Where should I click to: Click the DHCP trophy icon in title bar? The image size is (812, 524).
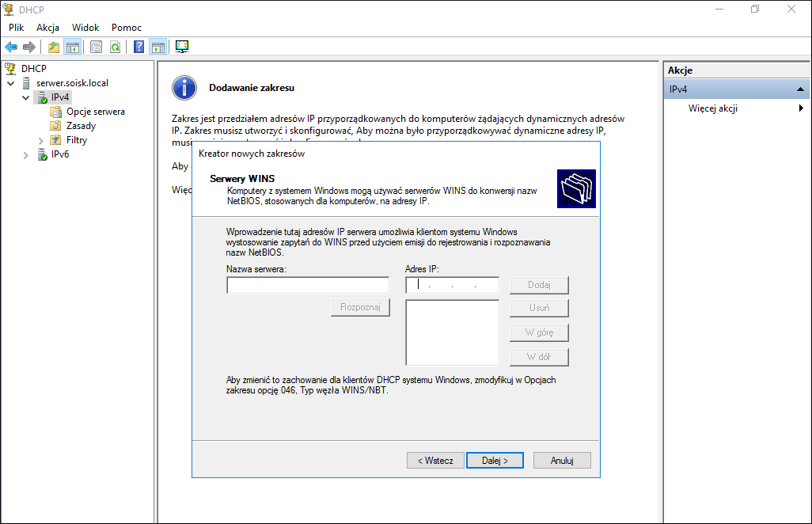click(x=9, y=9)
